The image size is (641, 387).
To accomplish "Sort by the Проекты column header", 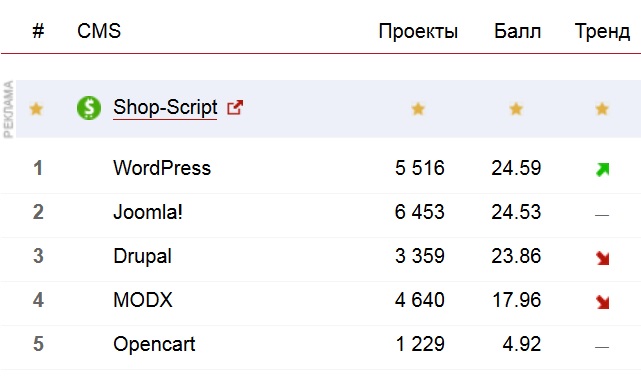I will pos(418,31).
